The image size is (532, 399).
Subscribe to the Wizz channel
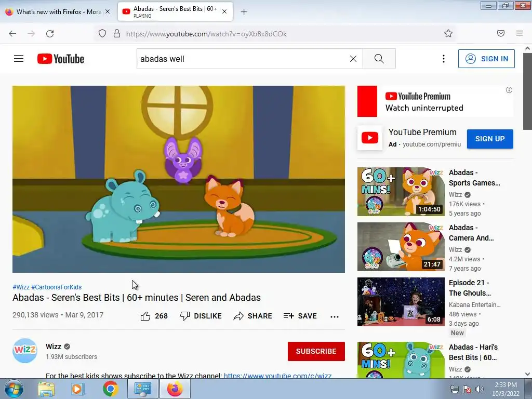[316, 351]
